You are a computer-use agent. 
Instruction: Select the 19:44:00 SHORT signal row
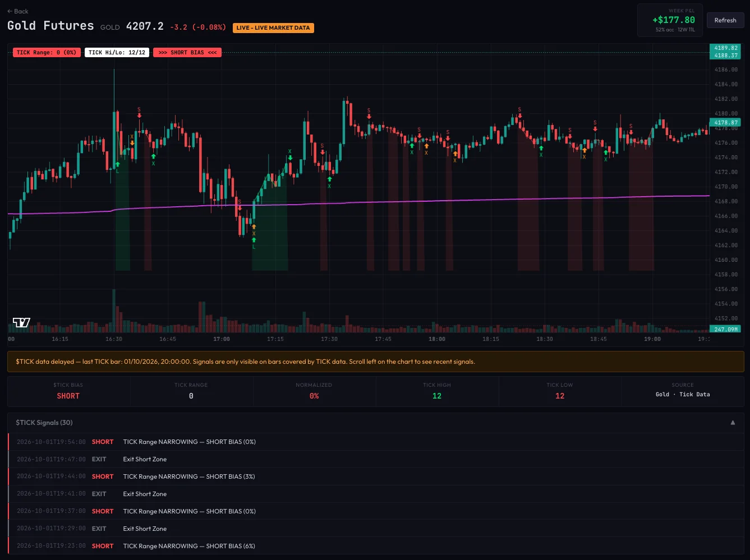[x=376, y=476]
